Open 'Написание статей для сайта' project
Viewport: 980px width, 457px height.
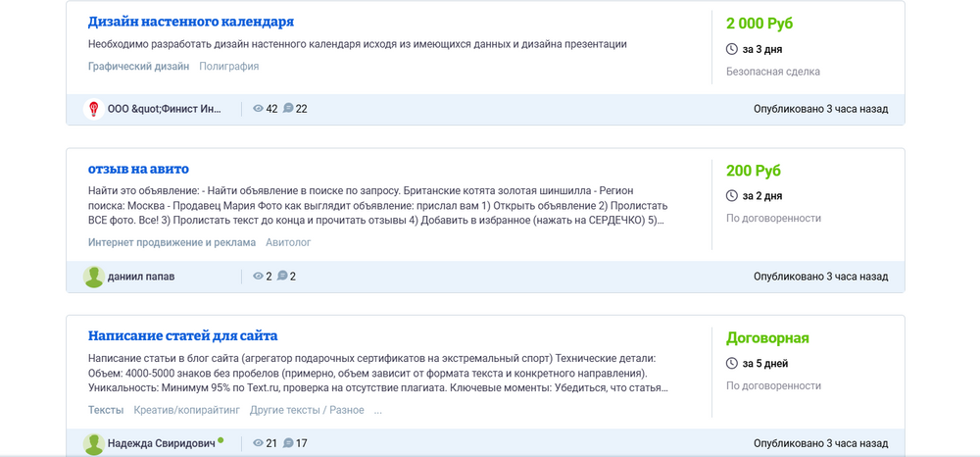click(182, 335)
